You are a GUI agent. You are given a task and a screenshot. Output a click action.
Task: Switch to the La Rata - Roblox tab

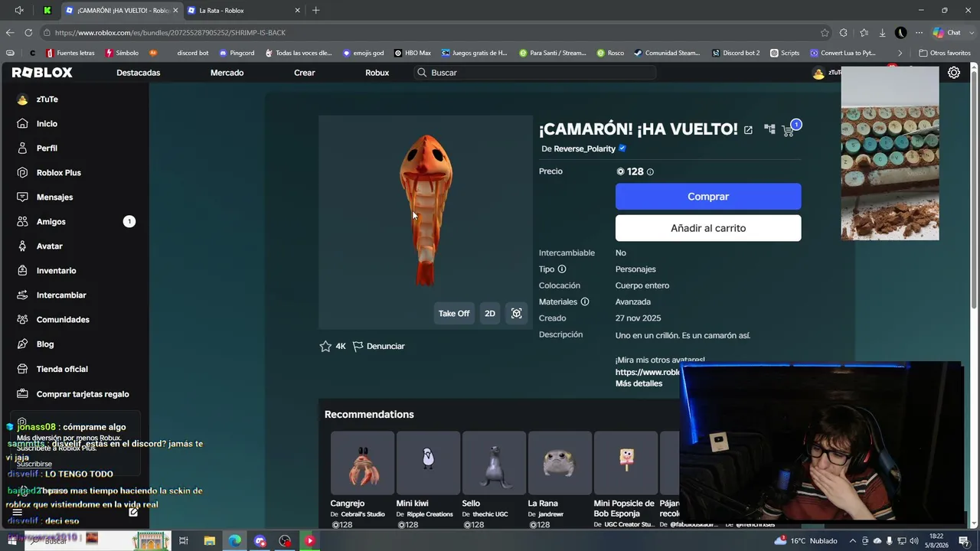(x=243, y=11)
